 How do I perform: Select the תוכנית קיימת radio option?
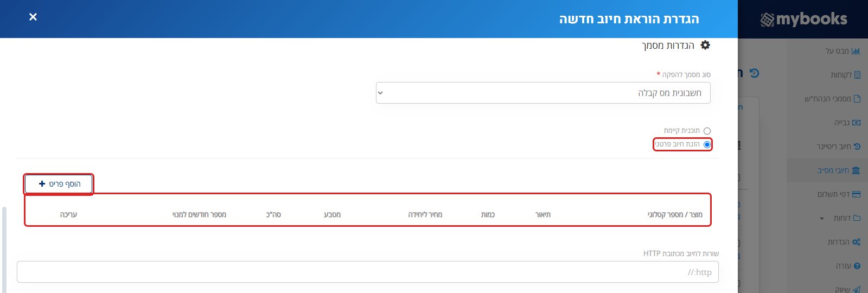707,131
